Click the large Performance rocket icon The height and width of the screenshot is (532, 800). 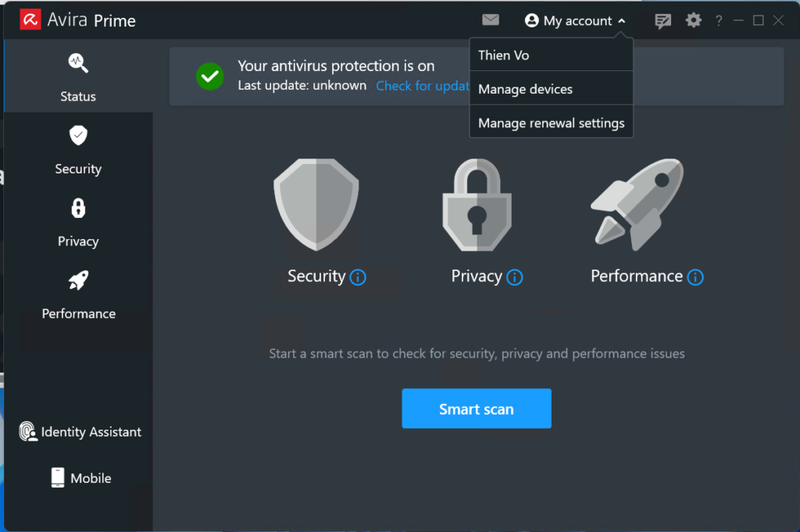click(637, 205)
